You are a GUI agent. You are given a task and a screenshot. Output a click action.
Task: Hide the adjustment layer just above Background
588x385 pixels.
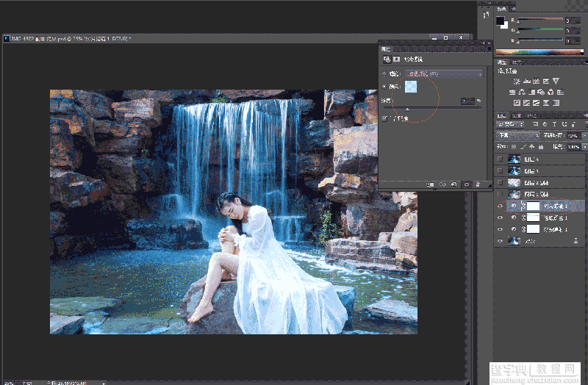500,229
